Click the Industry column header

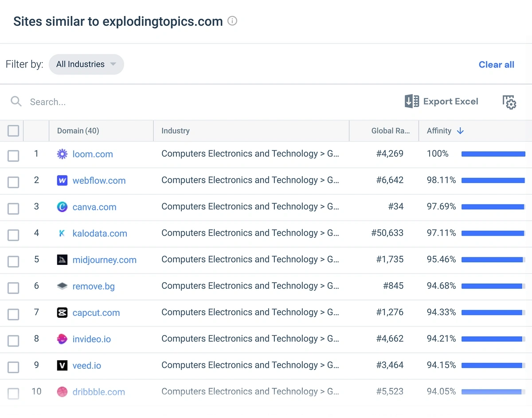[176, 130]
